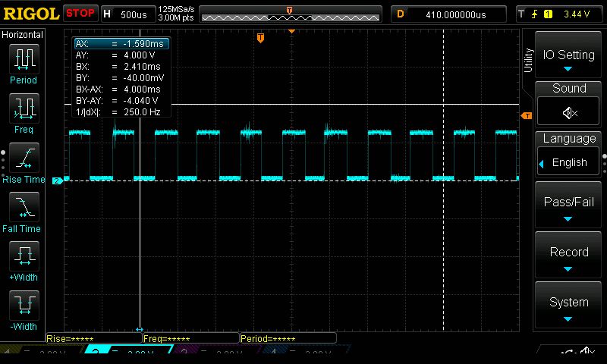This screenshot has height=364, width=607.
Task: Select the Period measurement icon
Action: click(x=24, y=59)
